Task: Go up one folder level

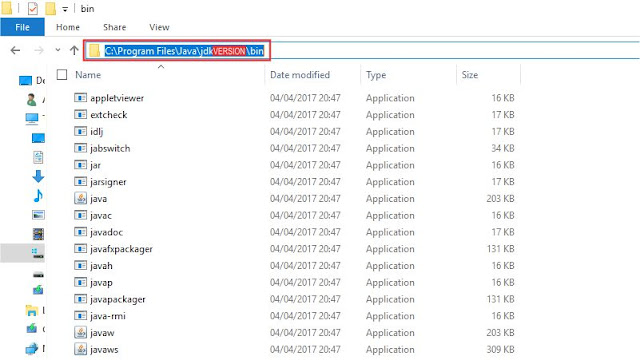Action: [x=74, y=50]
